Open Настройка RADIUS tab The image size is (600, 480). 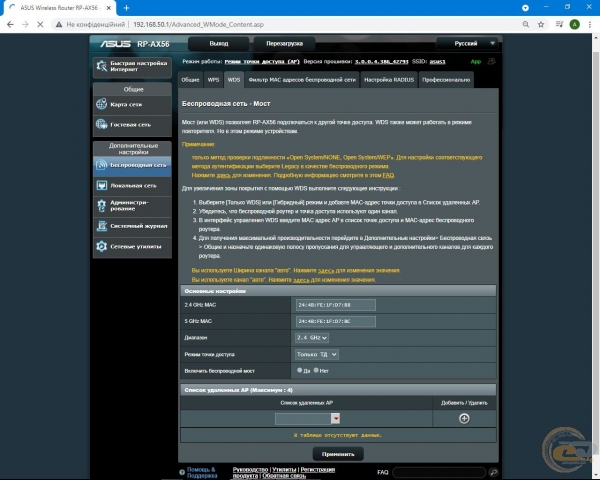click(x=389, y=80)
